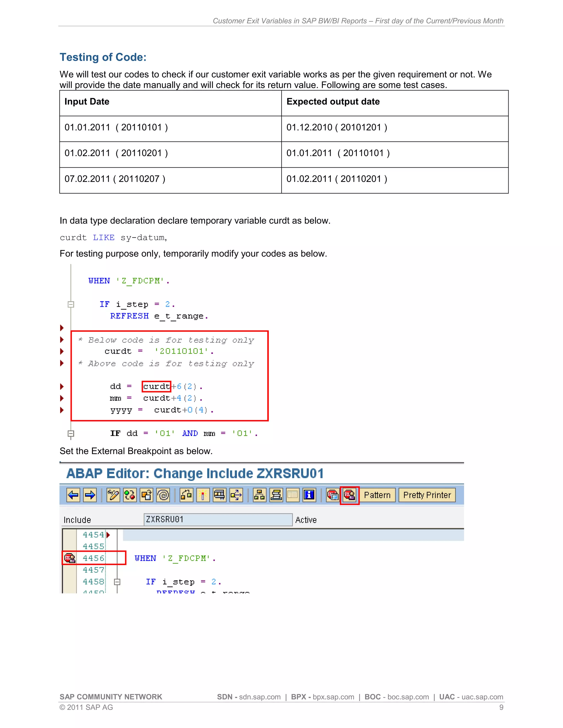Click the forward arrow toolbar icon

90,495
